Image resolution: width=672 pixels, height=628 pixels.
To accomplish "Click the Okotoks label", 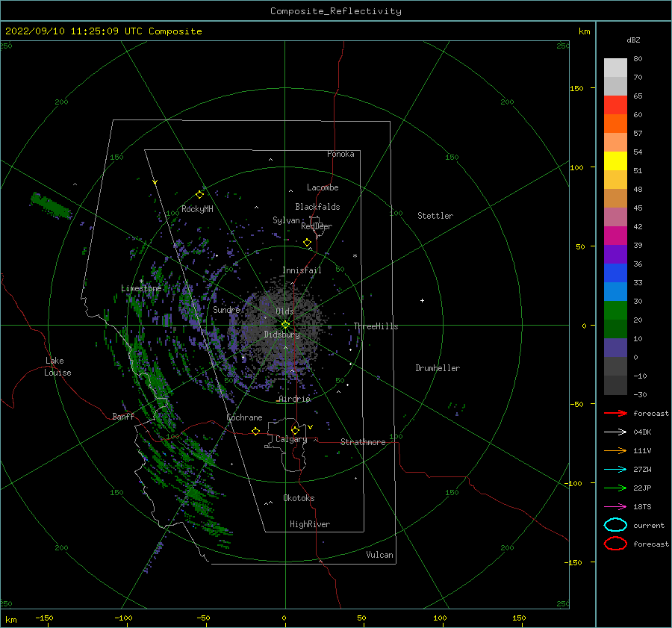I will (x=299, y=498).
